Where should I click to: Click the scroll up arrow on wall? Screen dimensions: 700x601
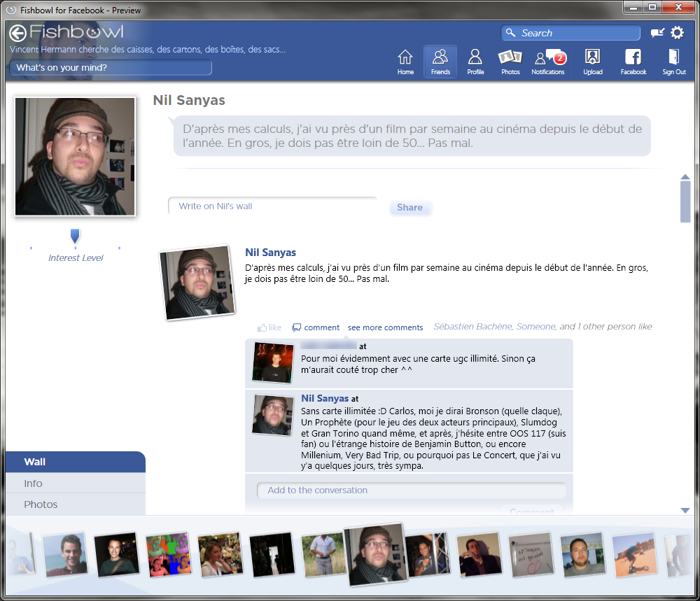[685, 177]
